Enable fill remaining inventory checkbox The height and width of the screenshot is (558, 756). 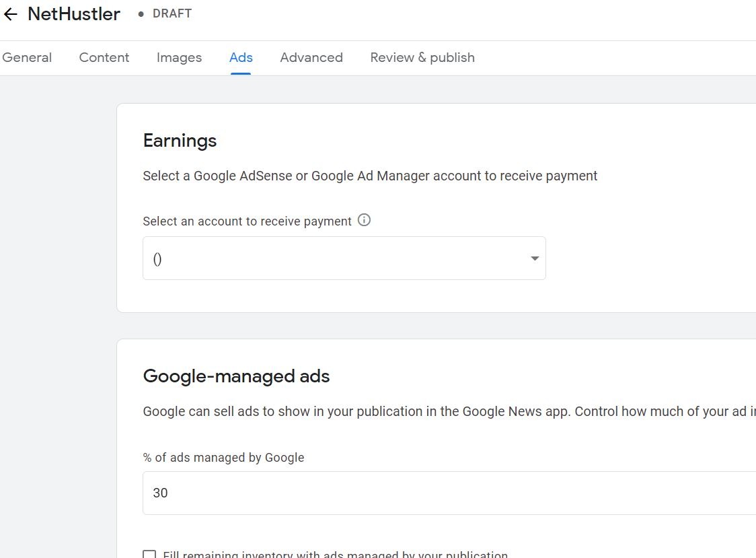click(x=149, y=554)
